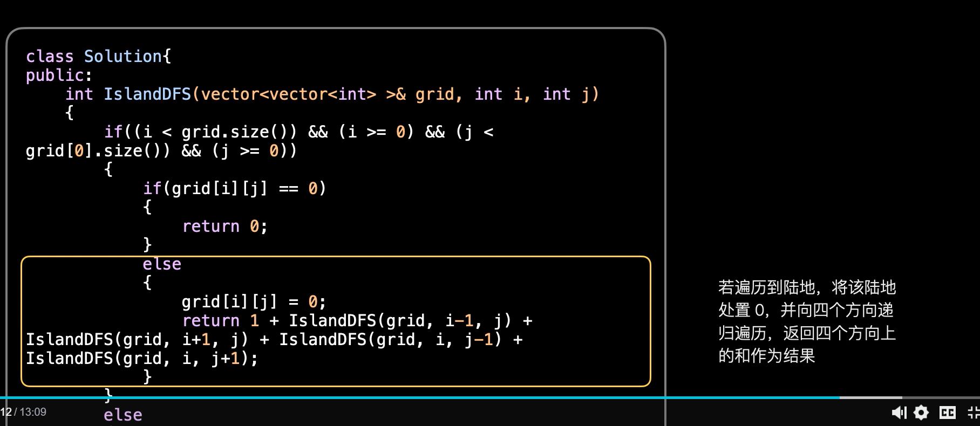Toggle closed captions with CC button
Image resolution: width=980 pixels, height=426 pixels.
tap(948, 413)
